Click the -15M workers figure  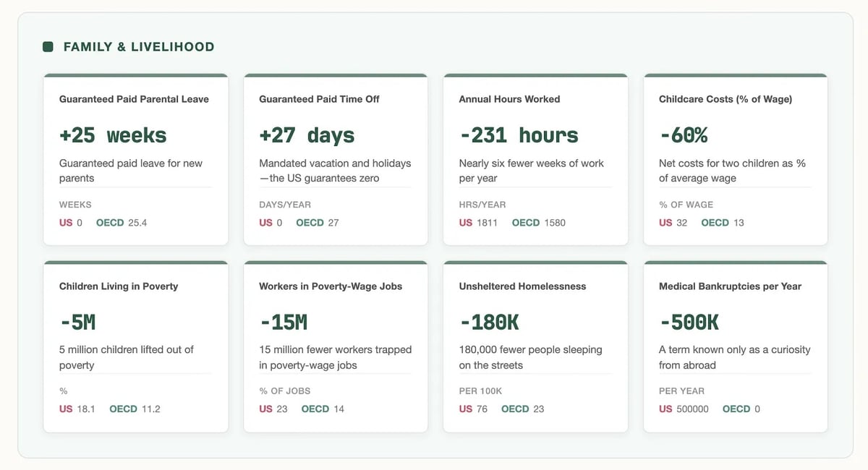283,322
